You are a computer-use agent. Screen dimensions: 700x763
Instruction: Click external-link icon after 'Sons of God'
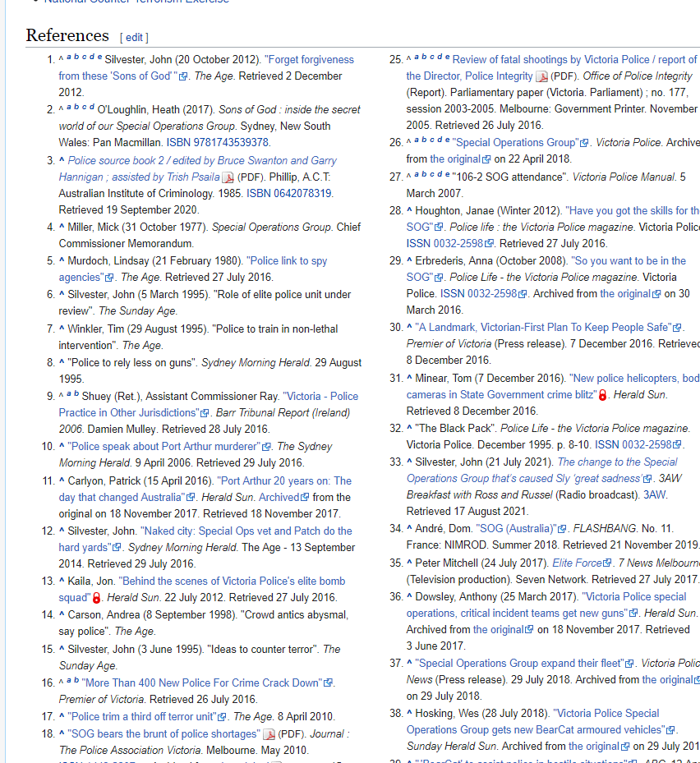pyautogui.click(x=183, y=76)
